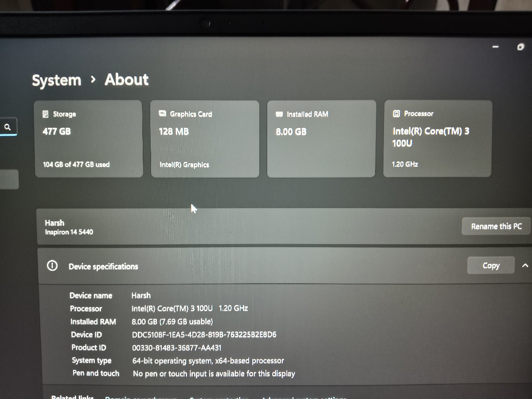Minimize the Settings window
The width and height of the screenshot is (532, 399).
495,47
